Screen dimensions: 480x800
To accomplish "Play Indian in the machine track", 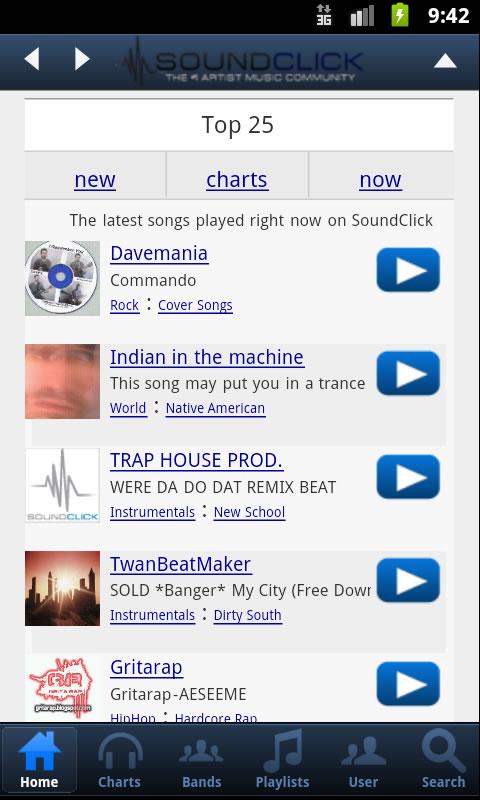I will coord(408,373).
